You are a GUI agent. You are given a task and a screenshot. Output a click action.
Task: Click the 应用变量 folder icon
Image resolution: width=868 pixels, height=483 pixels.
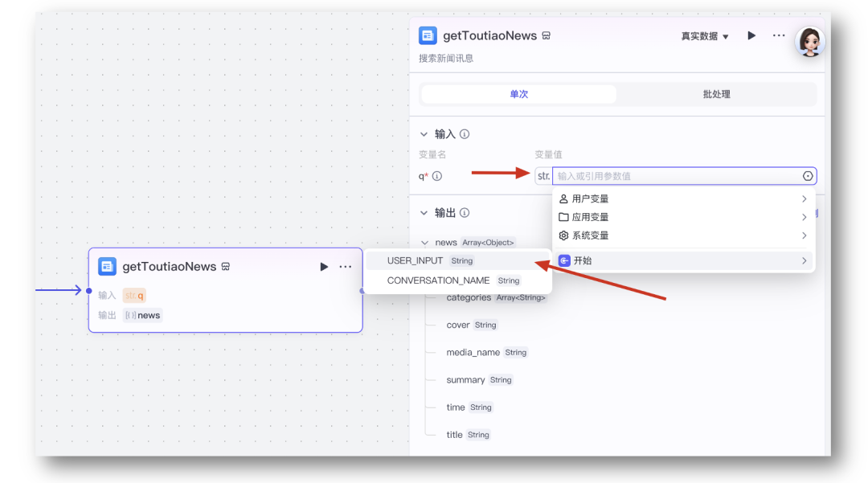tap(563, 217)
